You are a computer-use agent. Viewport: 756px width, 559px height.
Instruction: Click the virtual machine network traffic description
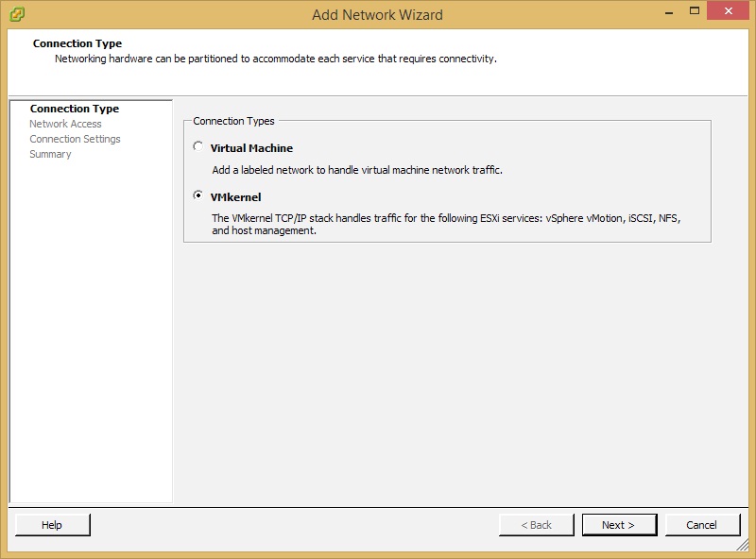[x=357, y=170]
